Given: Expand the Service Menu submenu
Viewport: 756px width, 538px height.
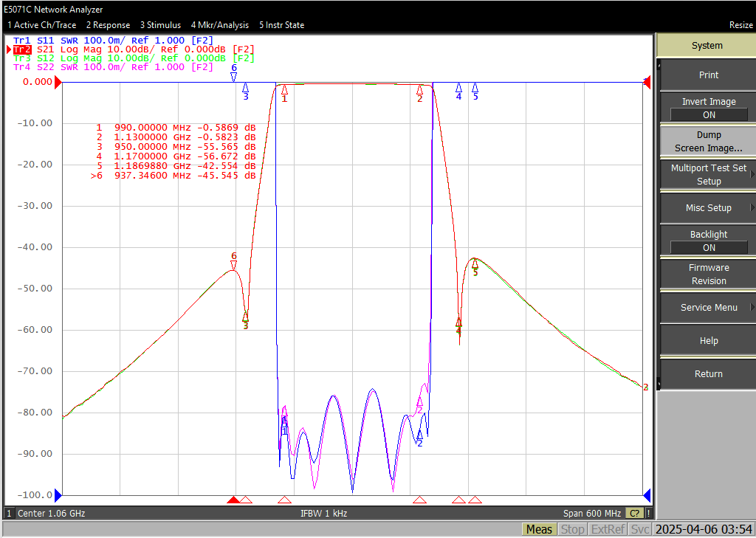Looking at the screenshot, I should click(x=707, y=308).
